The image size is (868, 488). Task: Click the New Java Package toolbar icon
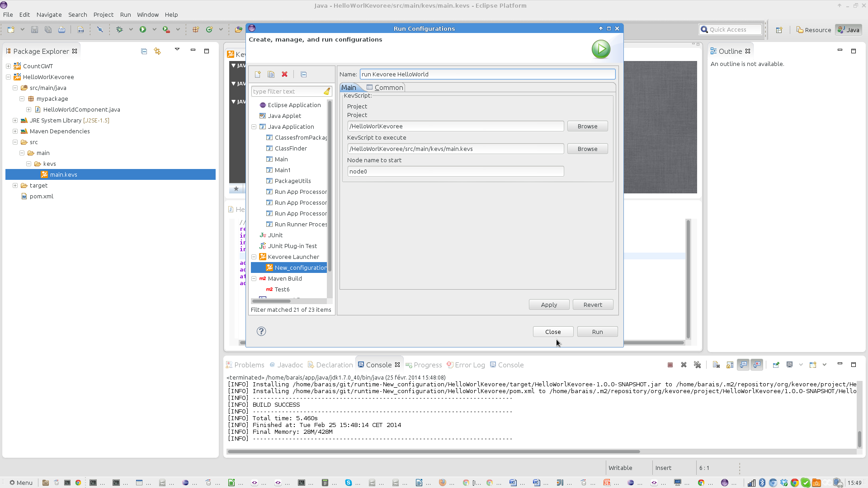coord(196,30)
